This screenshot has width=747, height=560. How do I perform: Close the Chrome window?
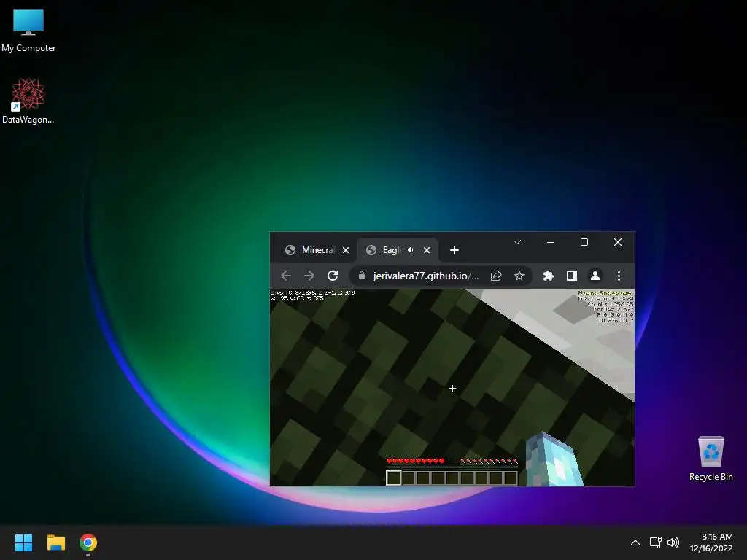coord(618,242)
